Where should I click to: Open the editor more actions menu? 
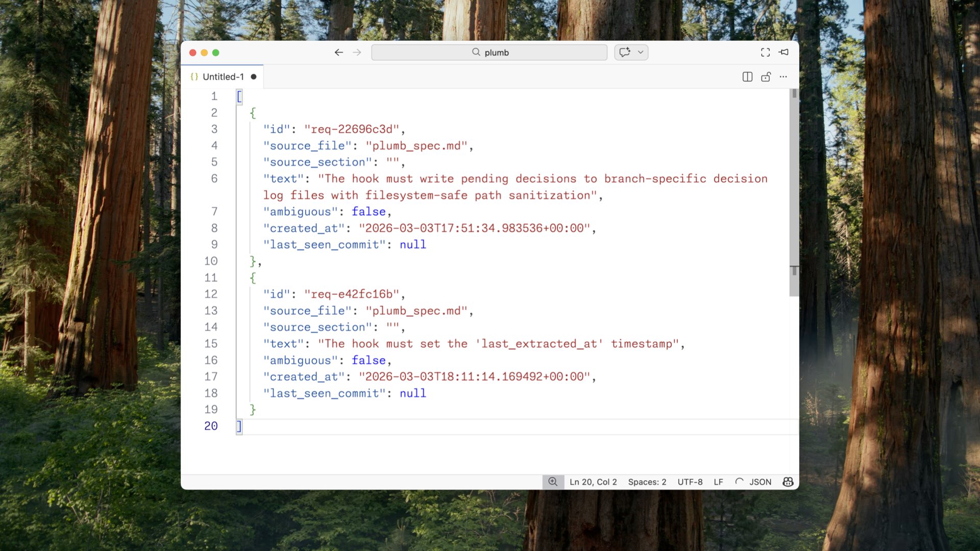click(783, 77)
